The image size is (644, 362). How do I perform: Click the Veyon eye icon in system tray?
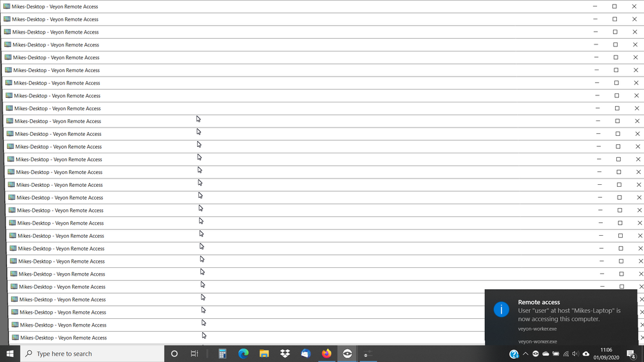click(x=536, y=354)
